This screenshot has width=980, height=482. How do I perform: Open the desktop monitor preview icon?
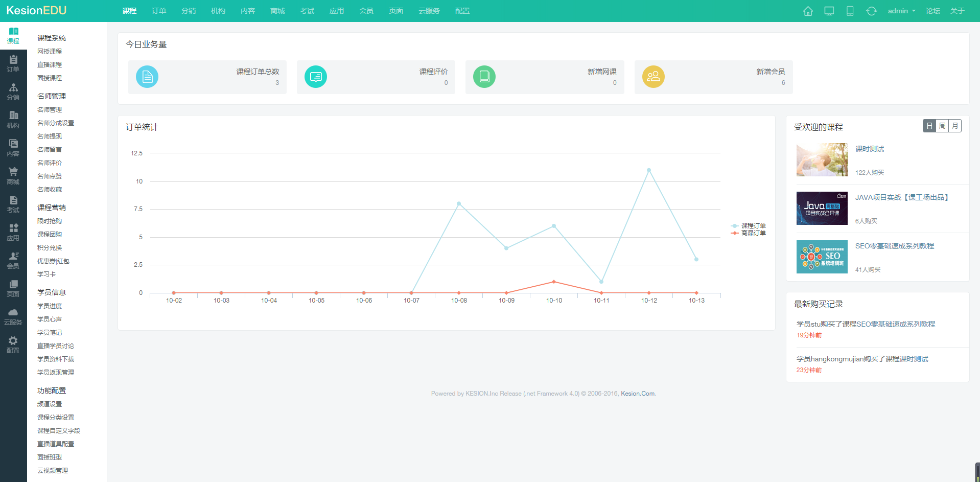point(829,11)
